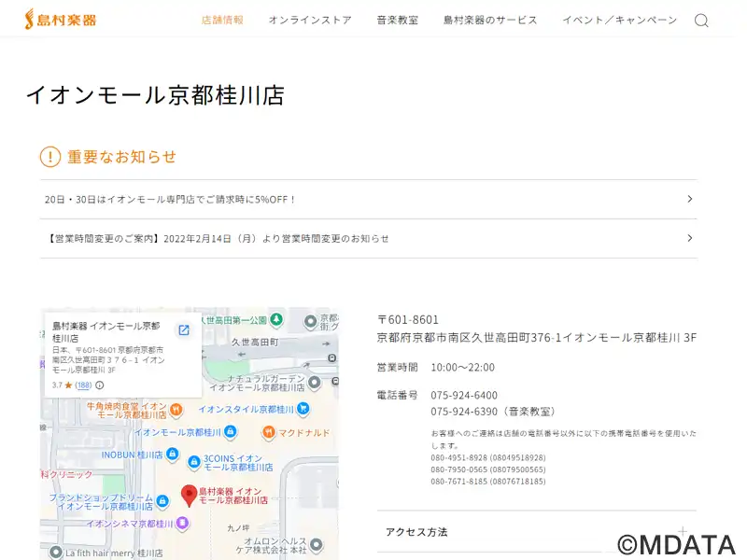Viewport: 747px width, 560px height.
Task: Click the 3COINS shop map marker
Action: (x=193, y=459)
